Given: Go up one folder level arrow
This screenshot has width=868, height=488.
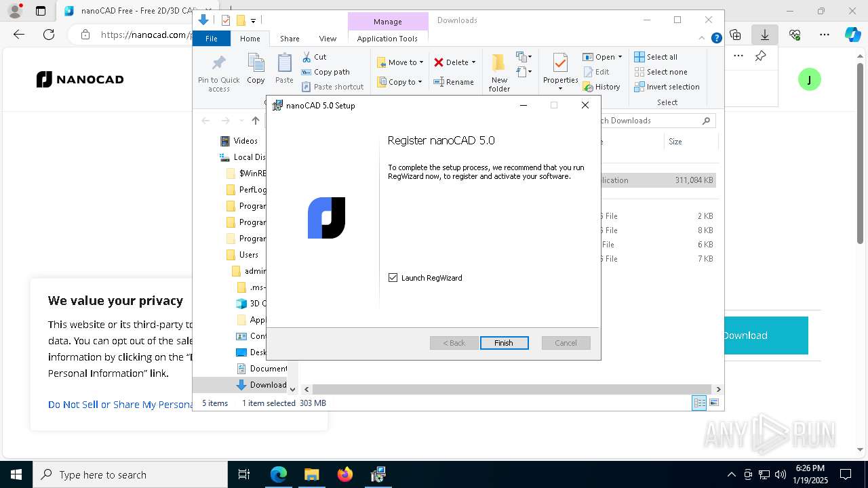Looking at the screenshot, I should 255,121.
